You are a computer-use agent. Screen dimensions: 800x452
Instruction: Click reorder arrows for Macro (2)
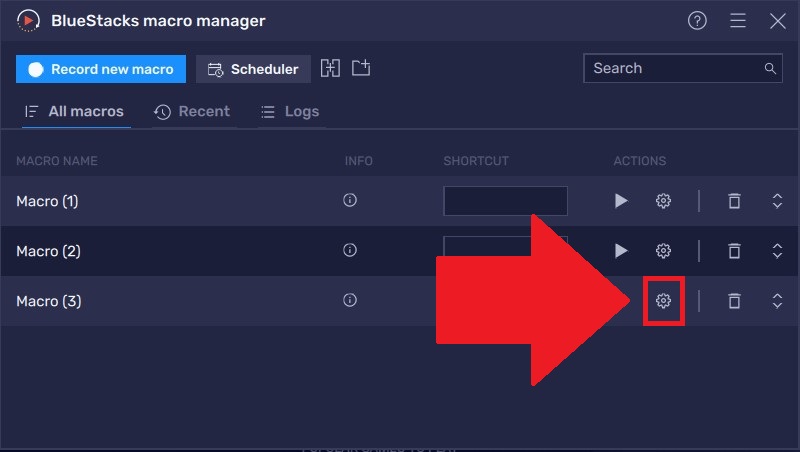(777, 250)
